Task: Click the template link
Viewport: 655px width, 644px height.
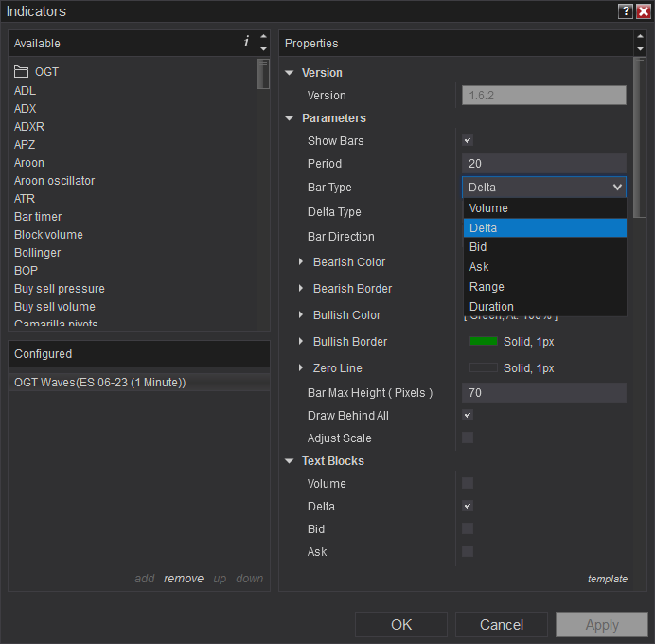Action: point(607,579)
